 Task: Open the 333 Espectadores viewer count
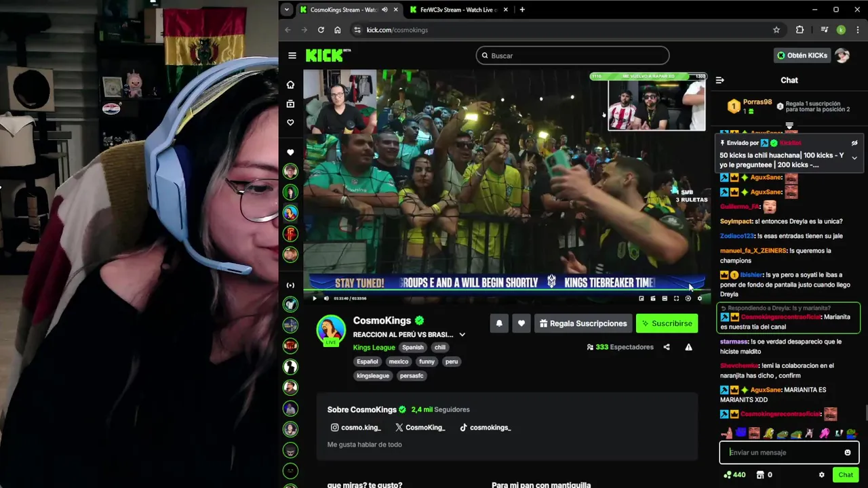click(620, 347)
